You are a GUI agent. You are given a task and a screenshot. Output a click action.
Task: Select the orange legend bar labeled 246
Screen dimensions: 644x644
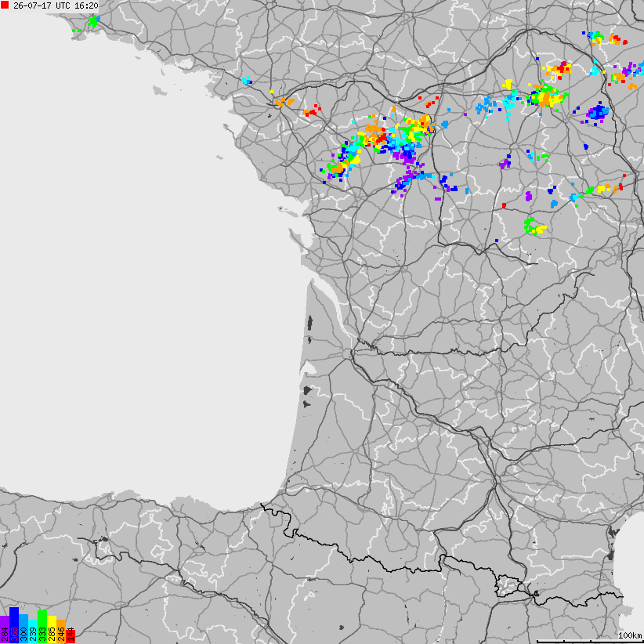click(61, 631)
